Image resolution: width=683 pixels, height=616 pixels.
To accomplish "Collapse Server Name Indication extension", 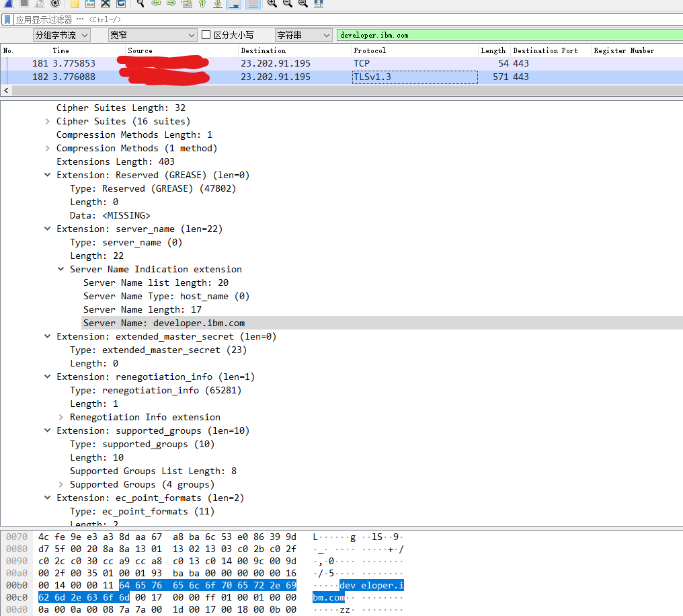I will click(x=61, y=270).
